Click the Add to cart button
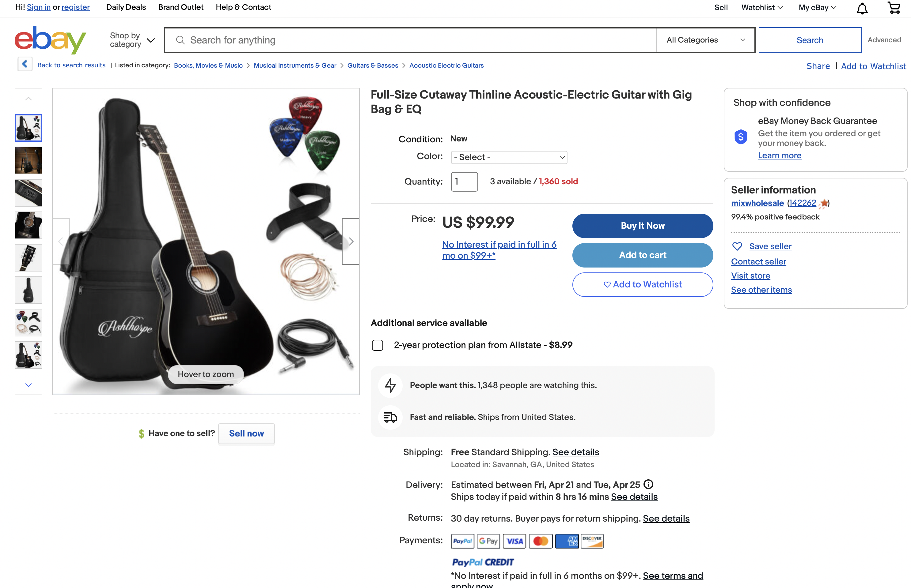The width and height of the screenshot is (911, 588). coord(642,255)
